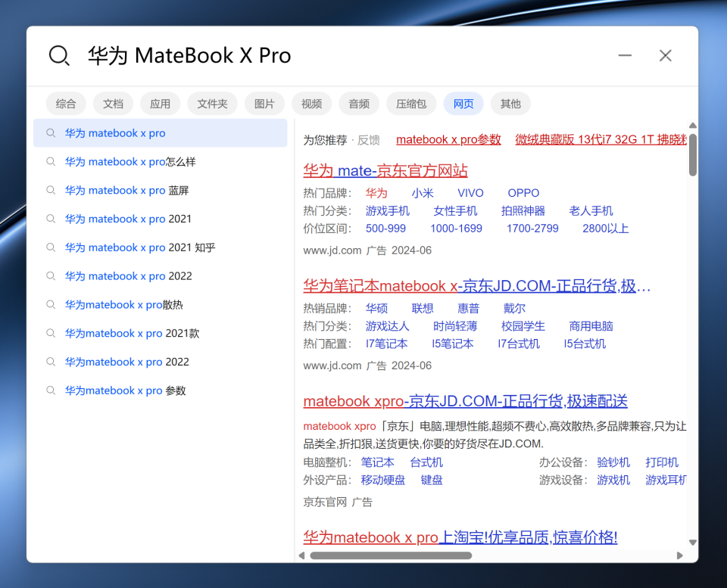The width and height of the screenshot is (727, 588).
Task: Open recommended link 微绒典藏版 13代i7 32G 1T
Action: 601,139
